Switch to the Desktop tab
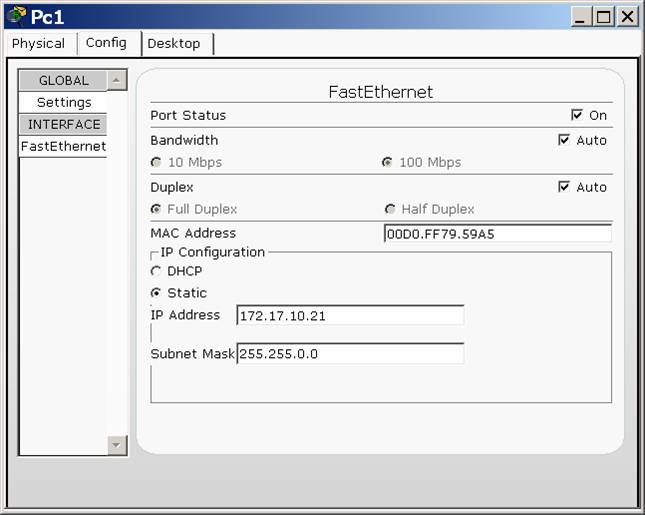The width and height of the screenshot is (645, 515). (x=174, y=44)
